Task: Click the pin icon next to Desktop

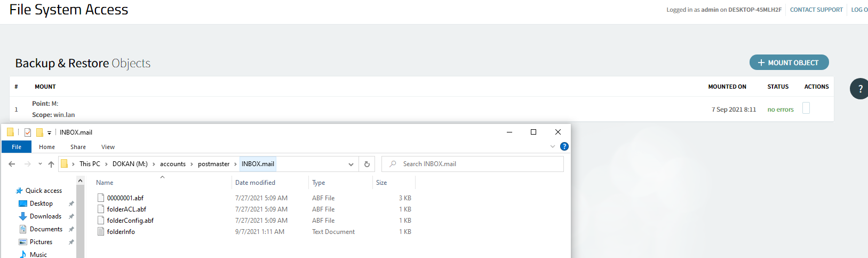Action: [x=71, y=204]
